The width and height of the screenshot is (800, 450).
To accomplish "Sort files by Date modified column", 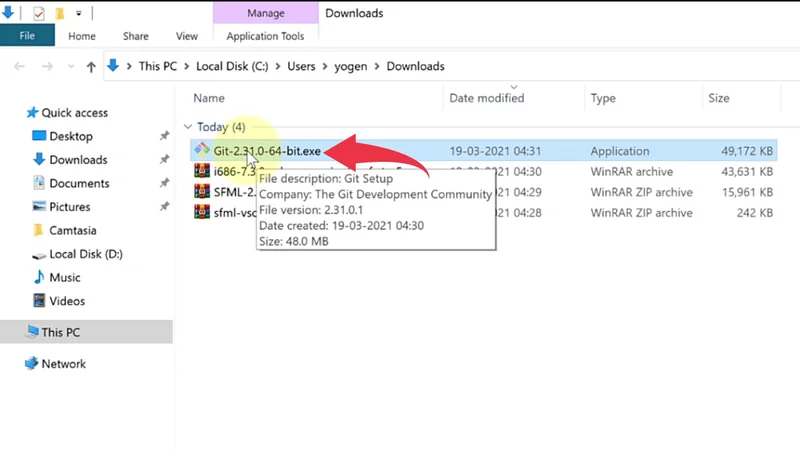I will (x=487, y=98).
